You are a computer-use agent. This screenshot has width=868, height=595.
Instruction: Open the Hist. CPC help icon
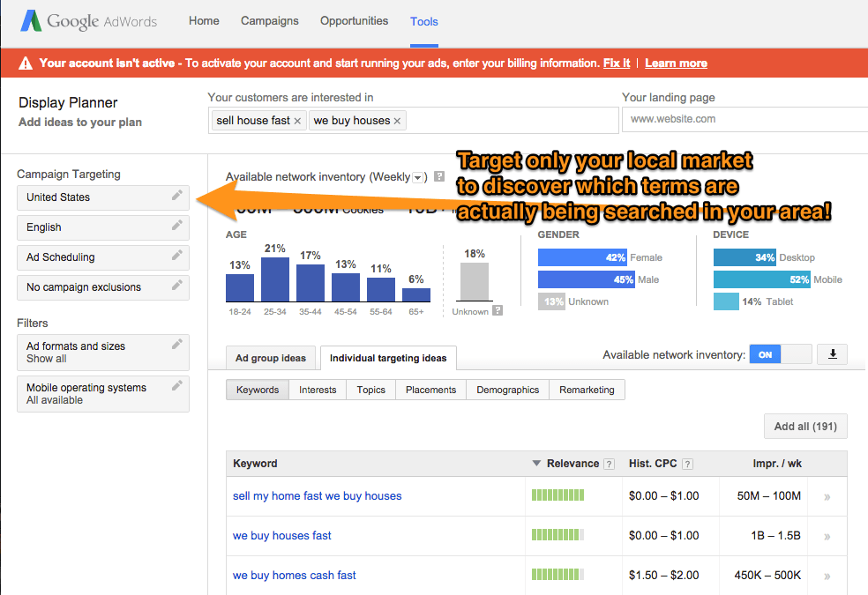coord(686,463)
